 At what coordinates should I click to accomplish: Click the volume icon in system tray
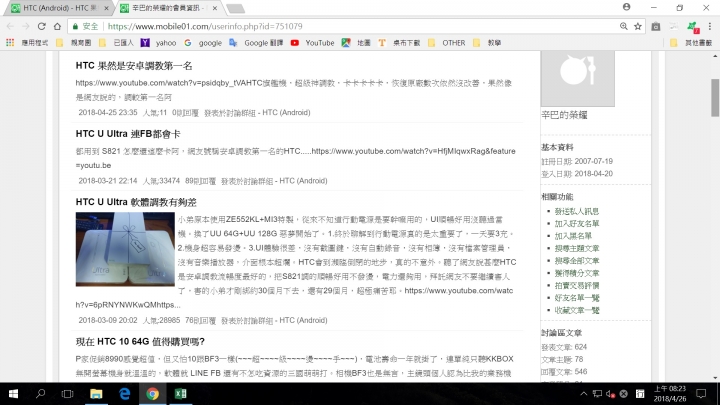(610, 394)
